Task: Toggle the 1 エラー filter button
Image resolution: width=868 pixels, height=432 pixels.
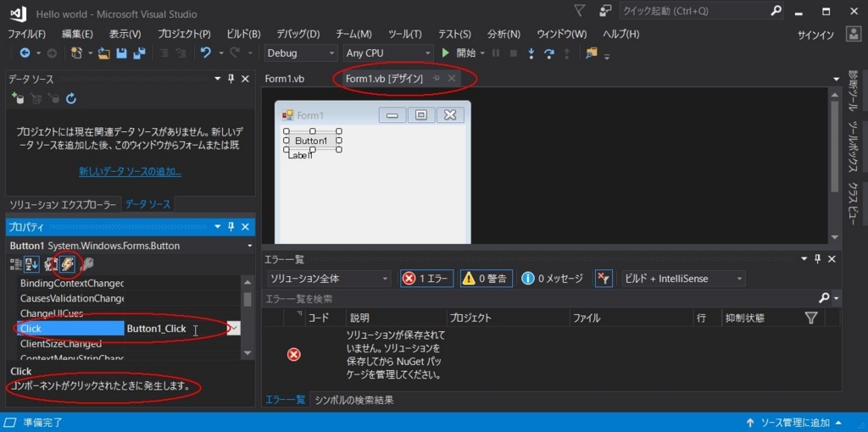Action: click(427, 279)
